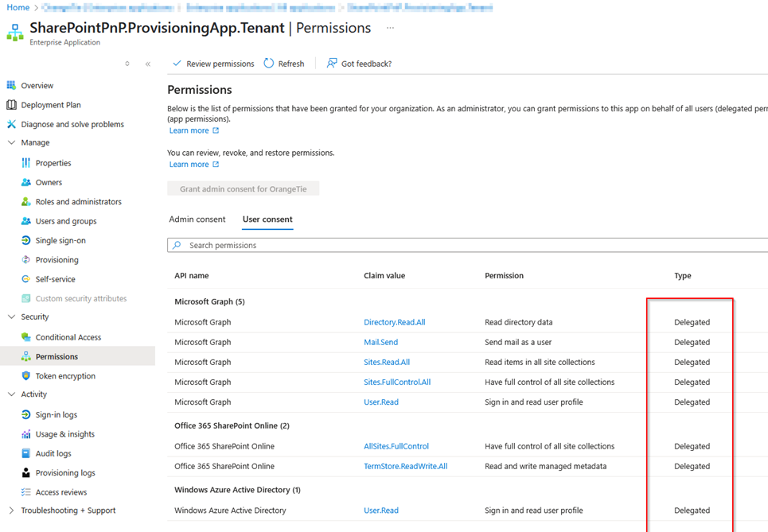
Task: Switch to the Admin consent tab
Action: (x=197, y=219)
